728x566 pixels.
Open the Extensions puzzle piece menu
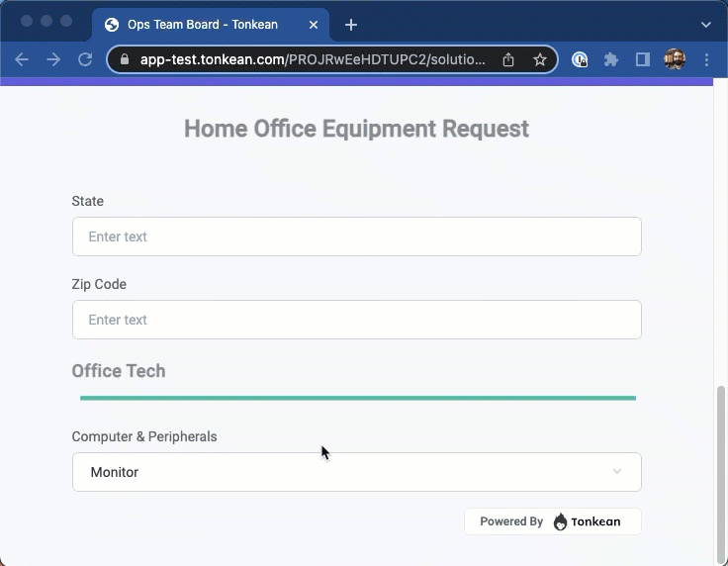[611, 59]
